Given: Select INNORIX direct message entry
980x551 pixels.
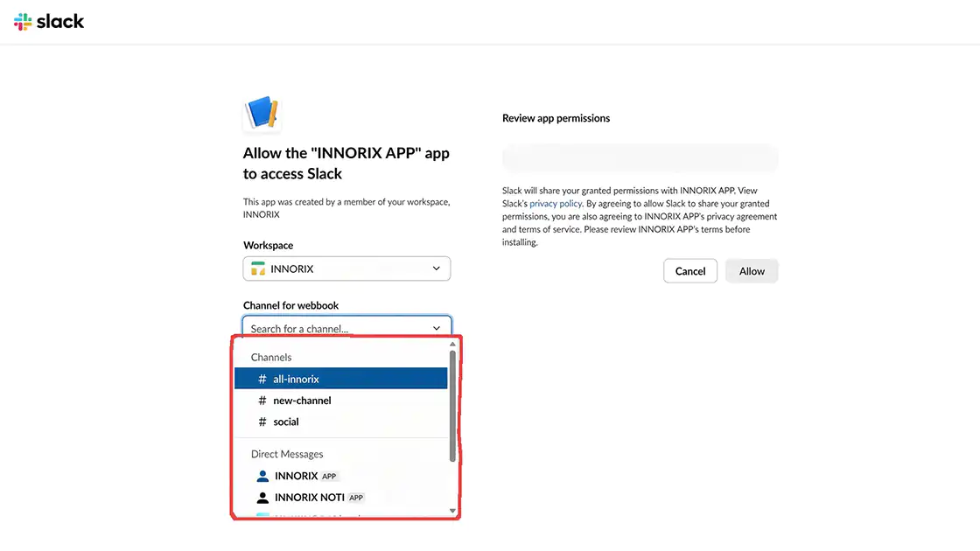Looking at the screenshot, I should coord(340,476).
